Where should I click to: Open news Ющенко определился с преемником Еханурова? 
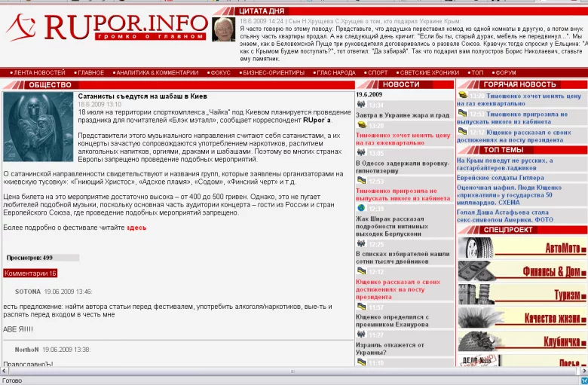[392, 321]
